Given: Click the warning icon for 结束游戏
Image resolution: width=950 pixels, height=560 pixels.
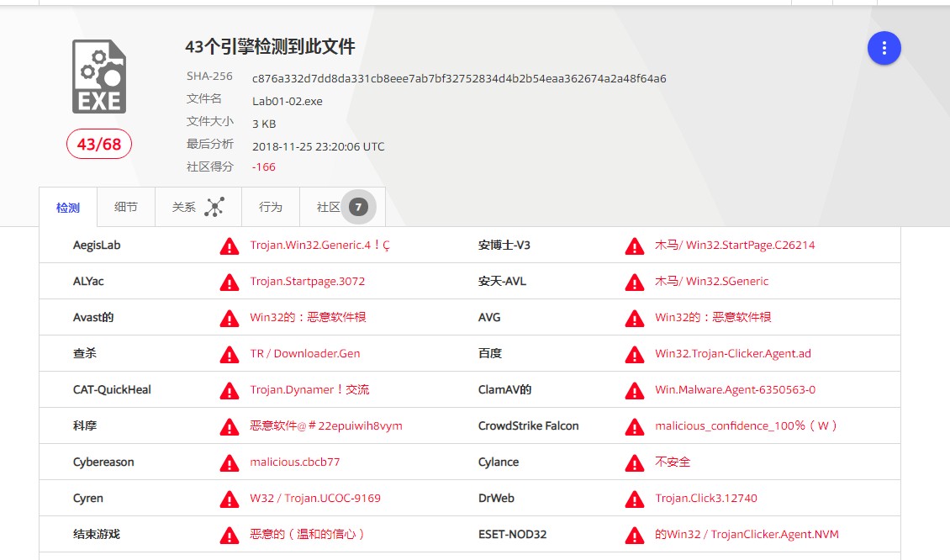Looking at the screenshot, I should 229,535.
